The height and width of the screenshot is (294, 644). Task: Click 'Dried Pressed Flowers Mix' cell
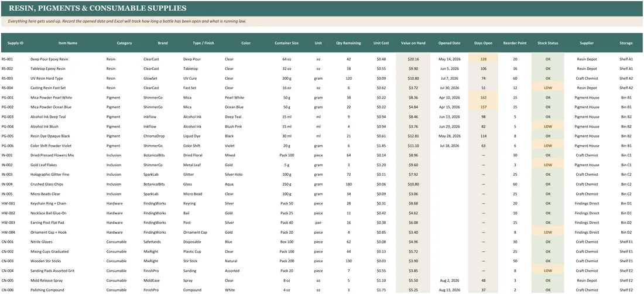(52, 155)
